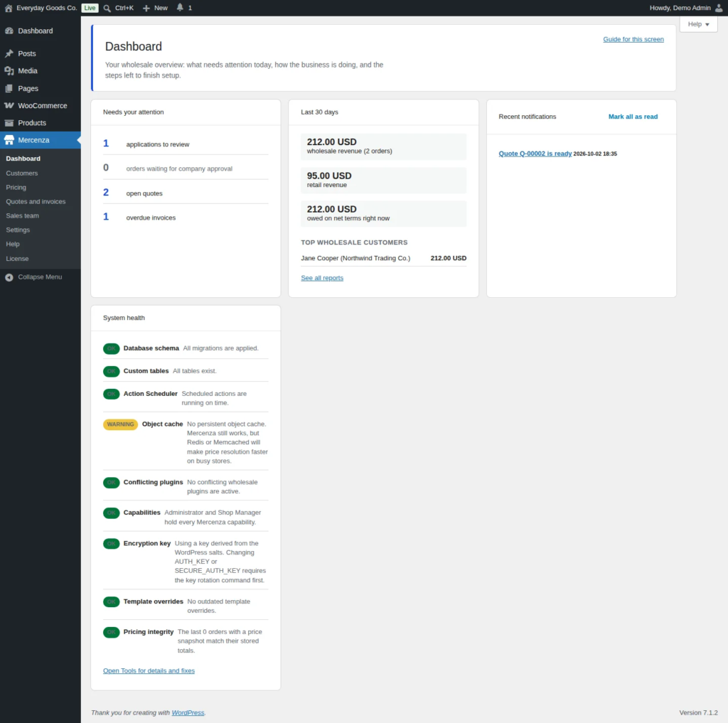This screenshot has width=728, height=723.
Task: Click the OK badge for Encryption key
Action: tap(112, 543)
